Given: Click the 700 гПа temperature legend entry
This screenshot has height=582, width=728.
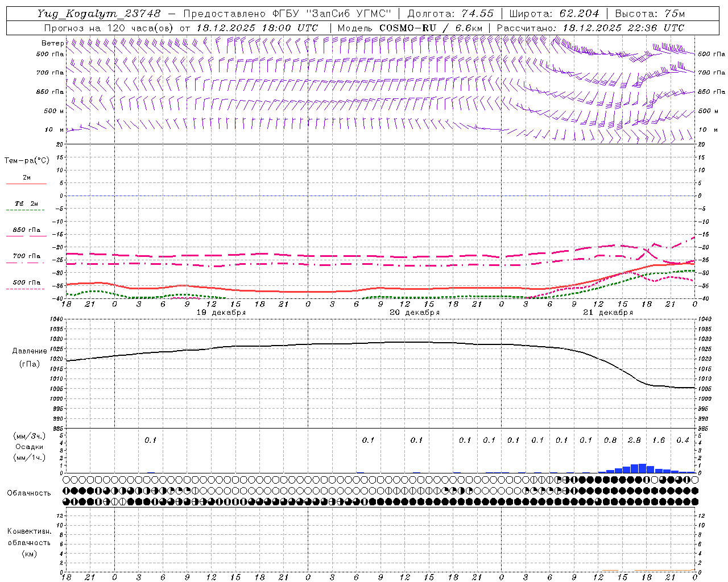Looking at the screenshot, I should pos(27,256).
